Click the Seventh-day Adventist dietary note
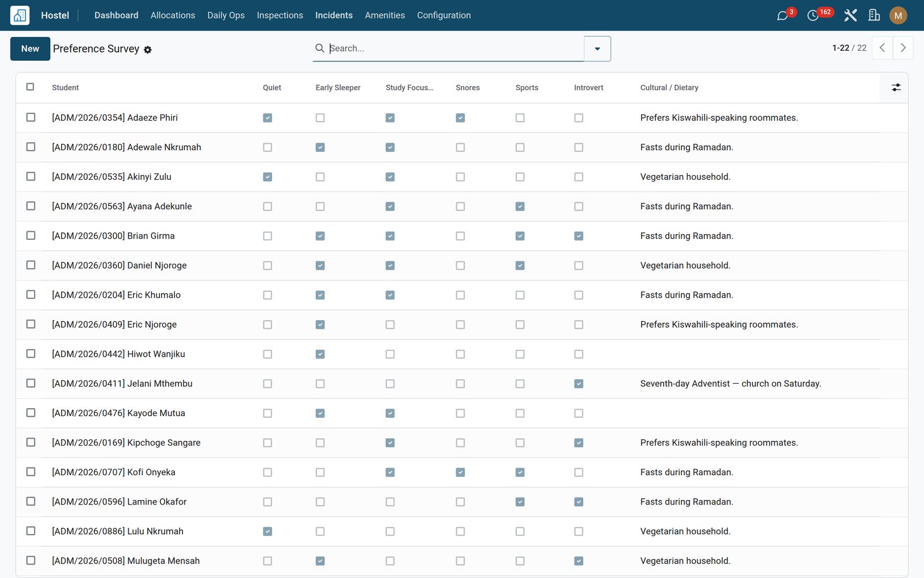 point(731,384)
